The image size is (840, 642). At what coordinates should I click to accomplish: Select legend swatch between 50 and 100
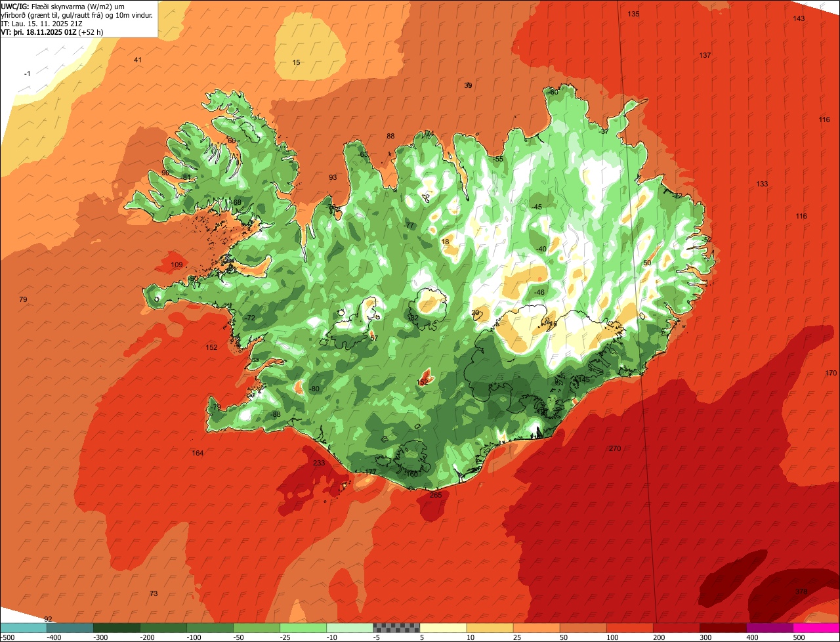[583, 628]
